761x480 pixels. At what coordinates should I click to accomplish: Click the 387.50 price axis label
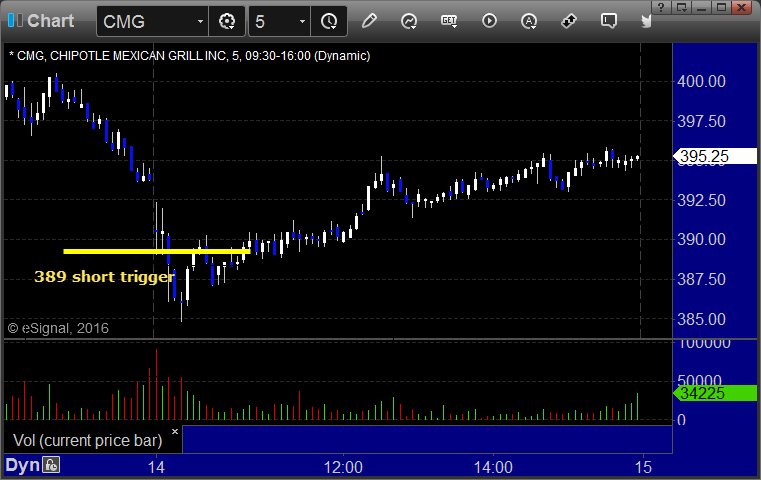pyautogui.click(x=701, y=280)
